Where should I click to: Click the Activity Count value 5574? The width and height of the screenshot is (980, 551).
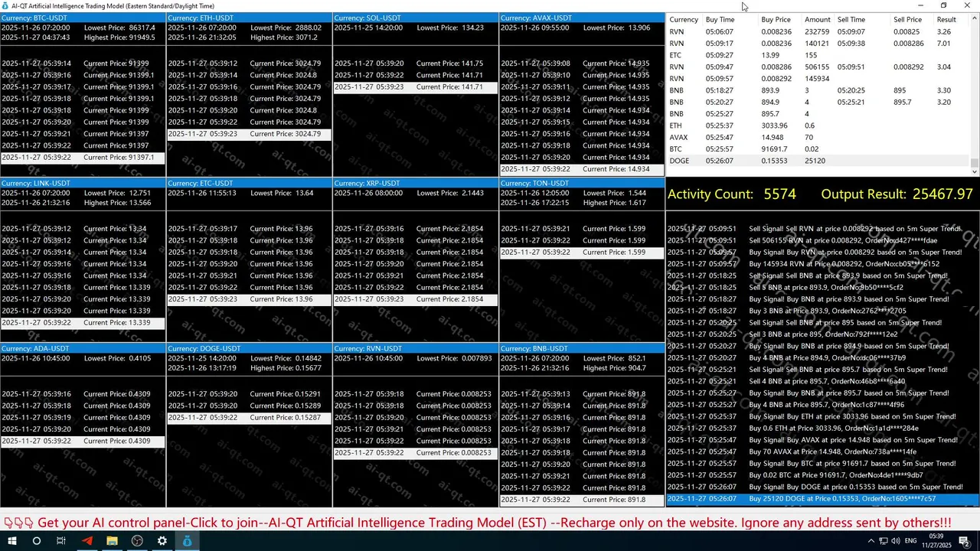pyautogui.click(x=779, y=194)
